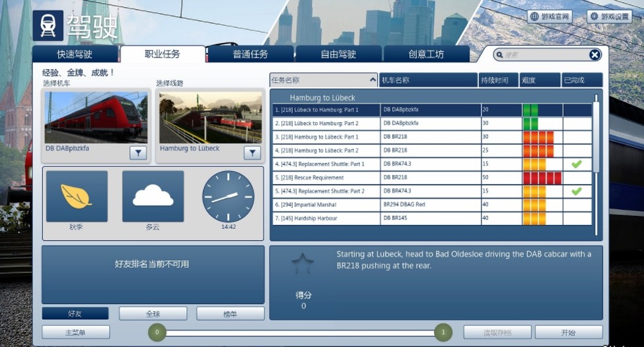The width and height of the screenshot is (644, 347).
Task: Click the cloudy weather icon
Action: tap(153, 196)
